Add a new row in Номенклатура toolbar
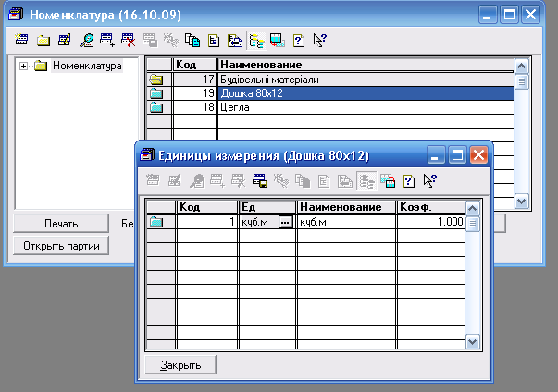Image resolution: width=558 pixels, height=392 pixels. click(x=21, y=40)
